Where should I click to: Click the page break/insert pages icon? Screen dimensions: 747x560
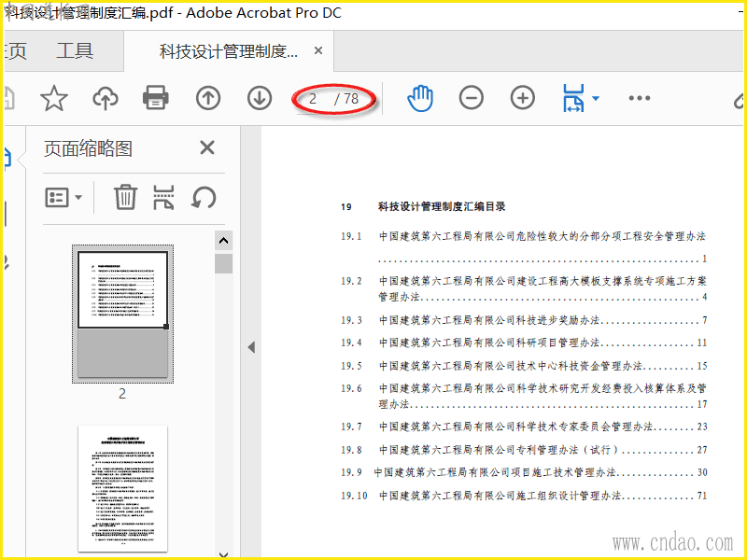click(163, 197)
